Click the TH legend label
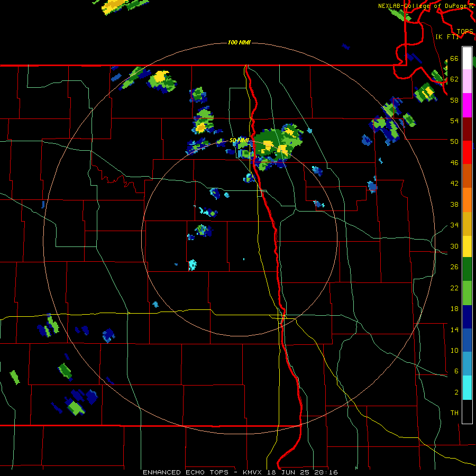Screen dimensions: 476x476 click(454, 413)
